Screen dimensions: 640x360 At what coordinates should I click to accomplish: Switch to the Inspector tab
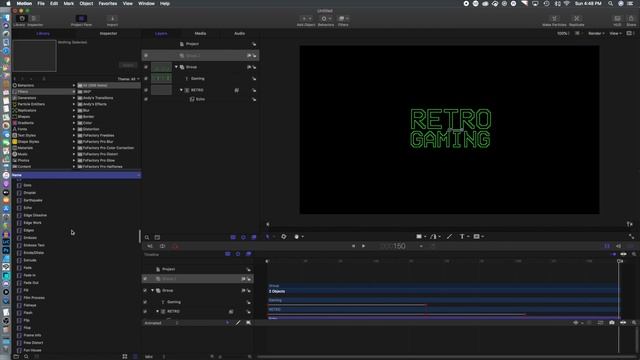(108, 33)
